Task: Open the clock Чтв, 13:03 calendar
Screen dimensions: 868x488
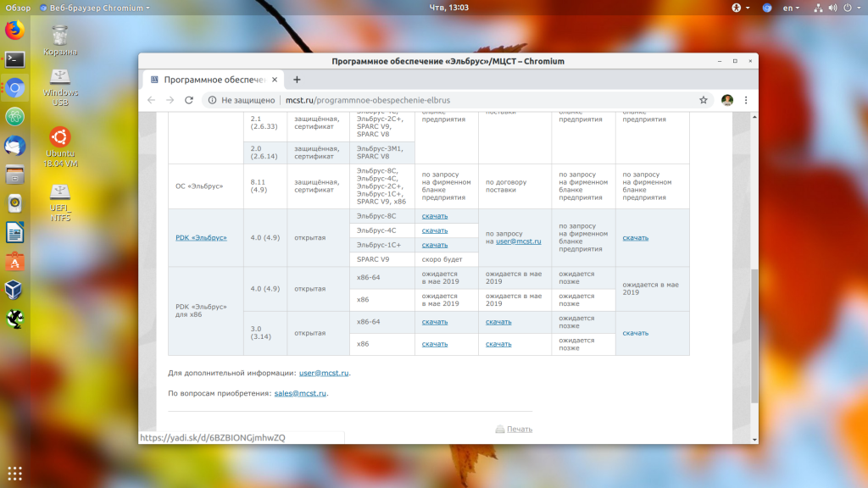Action: coord(449,8)
